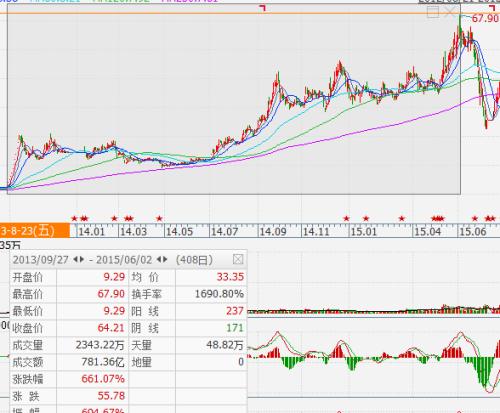Viewport: 500px width, 413px height.
Task: Maximize the selected chart region
Action: 433,12
